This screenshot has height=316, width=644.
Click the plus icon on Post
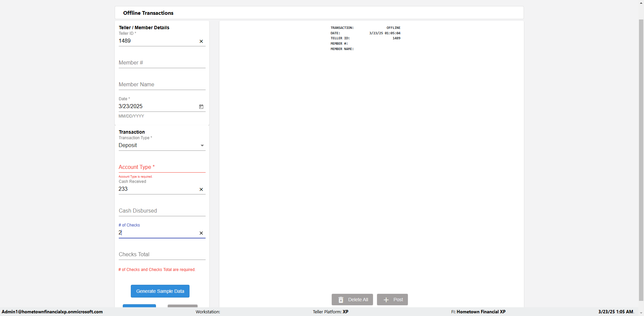[x=386, y=300]
